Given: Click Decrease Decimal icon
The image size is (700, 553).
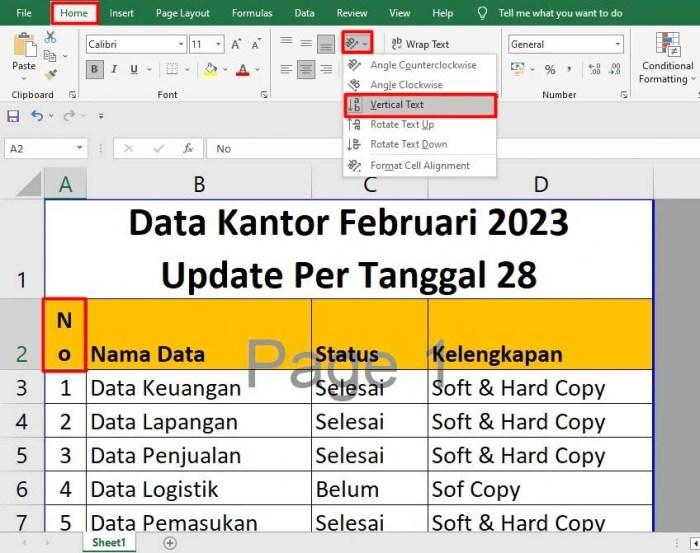Looking at the screenshot, I should [615, 69].
